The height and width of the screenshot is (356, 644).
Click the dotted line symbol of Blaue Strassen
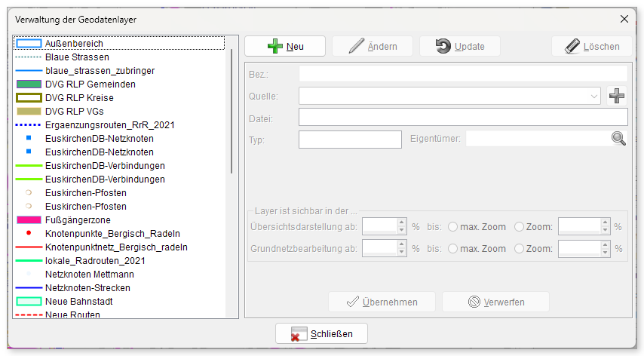pyautogui.click(x=29, y=57)
